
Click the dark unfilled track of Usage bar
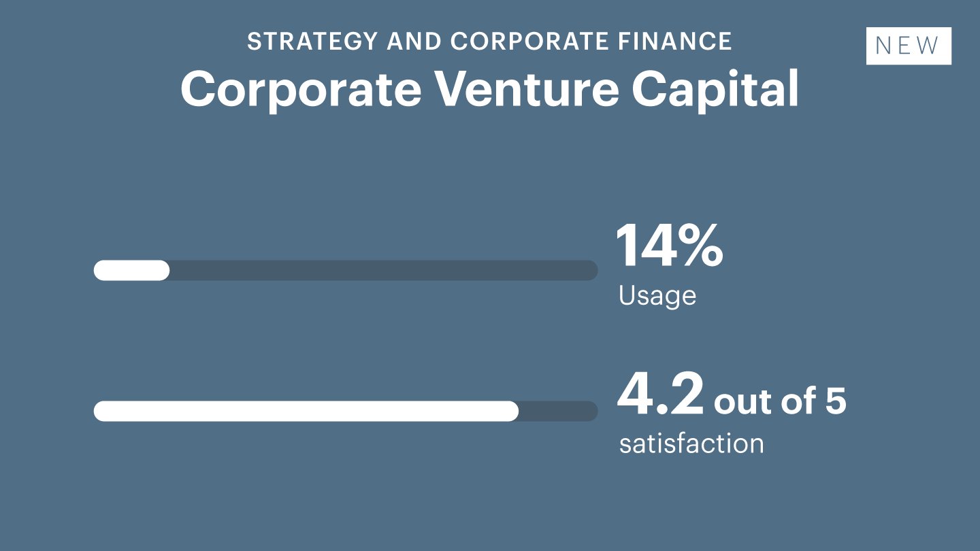point(384,270)
